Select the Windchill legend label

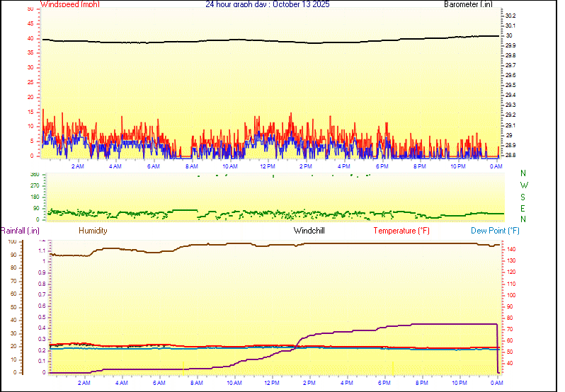pyautogui.click(x=309, y=231)
